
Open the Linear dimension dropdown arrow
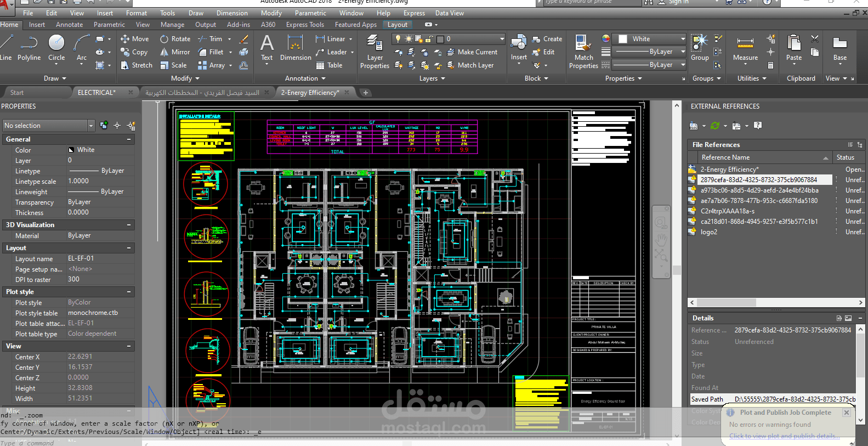tap(350, 39)
